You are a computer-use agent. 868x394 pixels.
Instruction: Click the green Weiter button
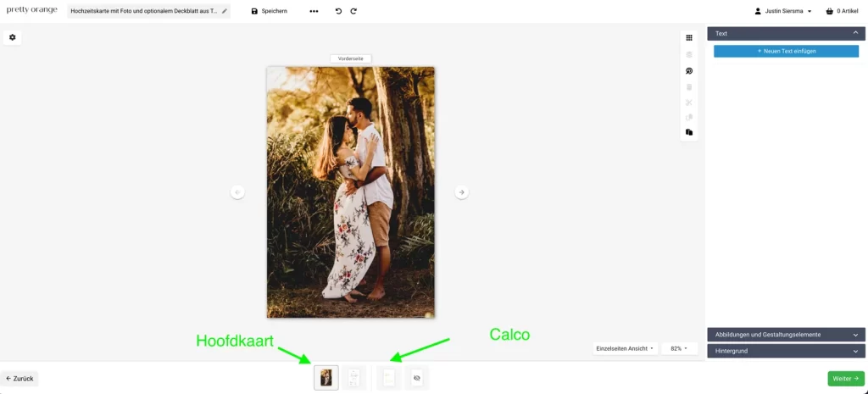point(845,379)
